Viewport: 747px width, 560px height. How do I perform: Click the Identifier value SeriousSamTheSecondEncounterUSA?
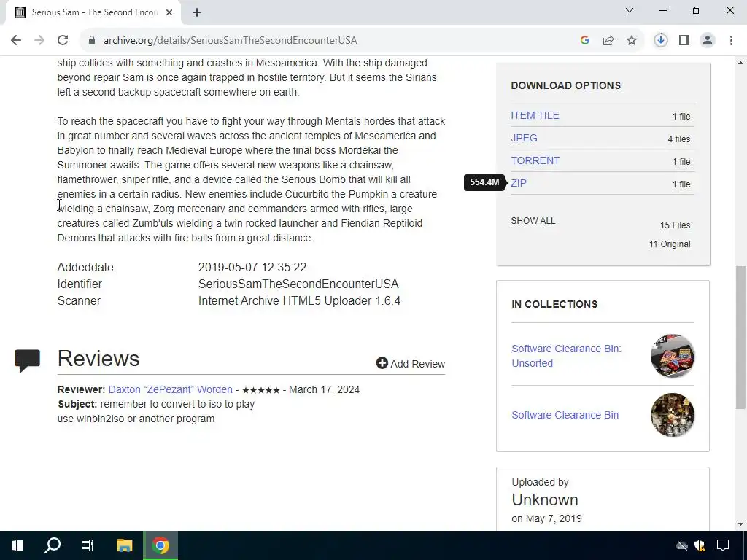click(x=298, y=284)
